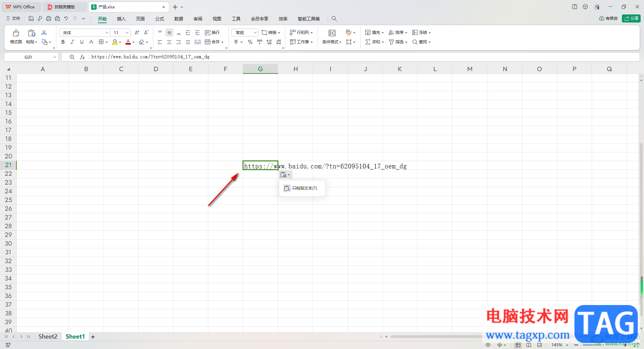Click the increase decimal places icon

click(269, 42)
